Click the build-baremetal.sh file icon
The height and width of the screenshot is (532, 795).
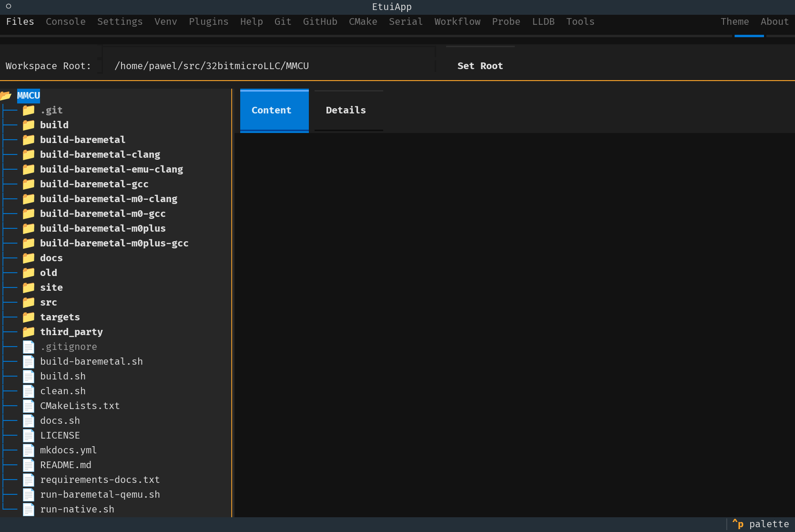tap(29, 361)
